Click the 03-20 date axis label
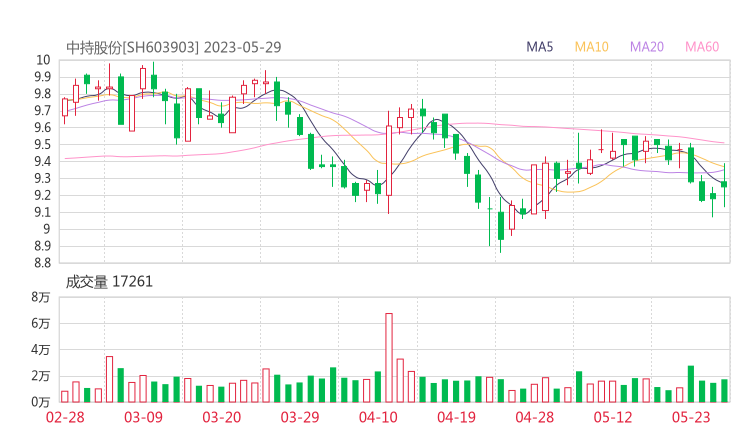The height and width of the screenshot is (440, 740). tap(222, 417)
